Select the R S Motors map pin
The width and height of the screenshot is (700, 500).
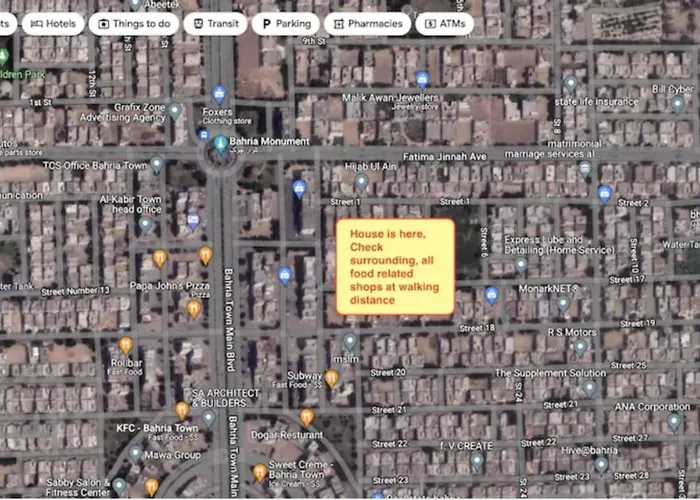pos(580,347)
